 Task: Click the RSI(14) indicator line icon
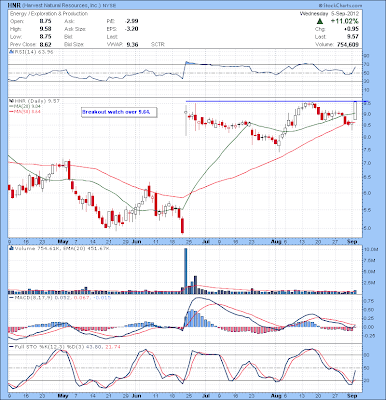click(11, 52)
